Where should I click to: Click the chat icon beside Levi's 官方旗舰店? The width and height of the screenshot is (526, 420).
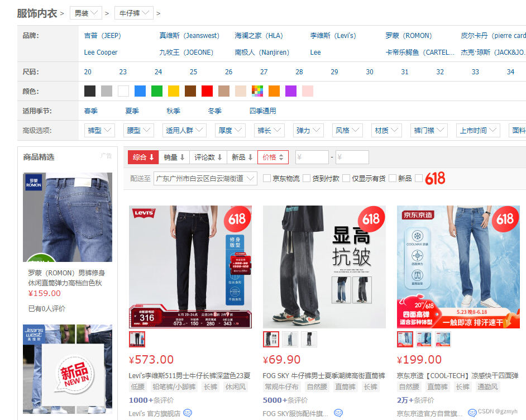pyautogui.click(x=188, y=413)
